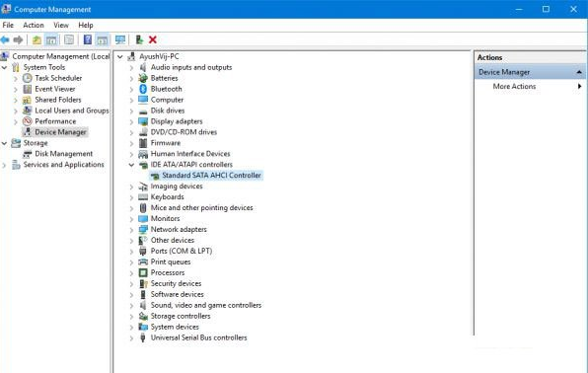Image resolution: width=588 pixels, height=373 pixels.
Task: Select Other devices
Action: [172, 240]
